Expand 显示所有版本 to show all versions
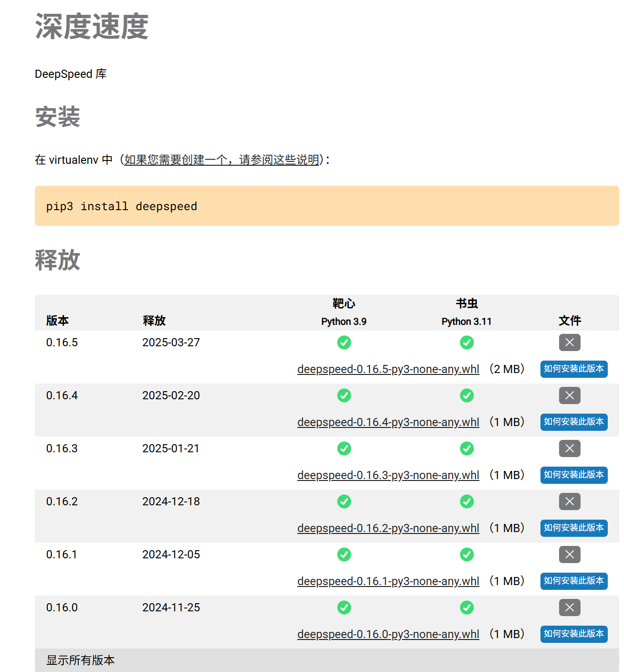The image size is (624, 672). (x=327, y=660)
